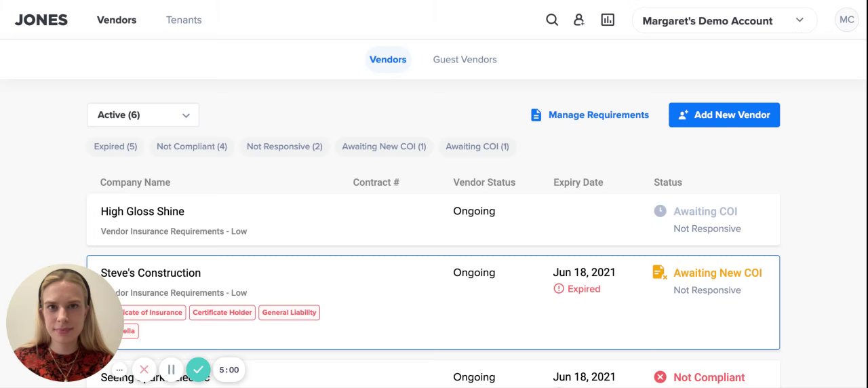Click the MC profile avatar
The width and height of the screenshot is (868, 388).
(x=846, y=20)
